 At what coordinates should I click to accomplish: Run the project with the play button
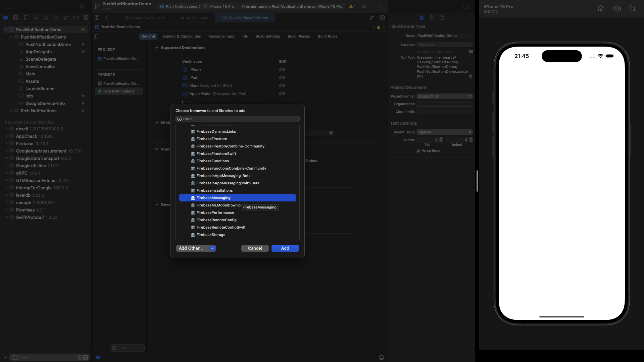(82, 6)
